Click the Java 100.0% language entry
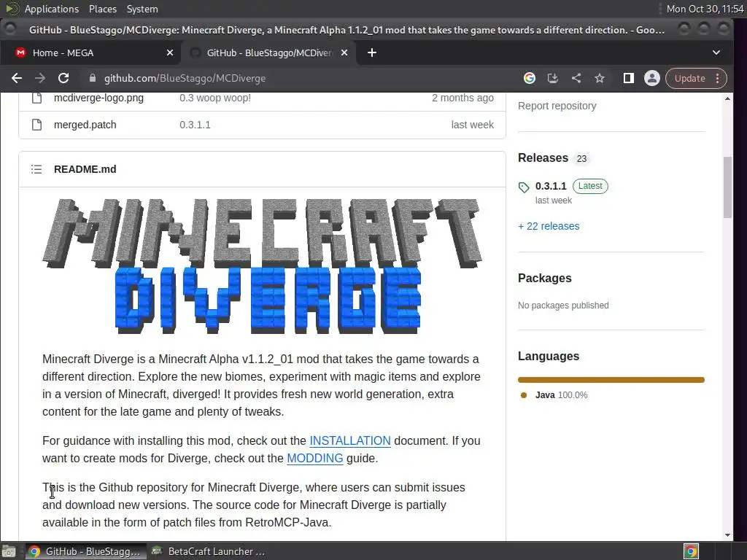747x560 pixels. point(561,394)
